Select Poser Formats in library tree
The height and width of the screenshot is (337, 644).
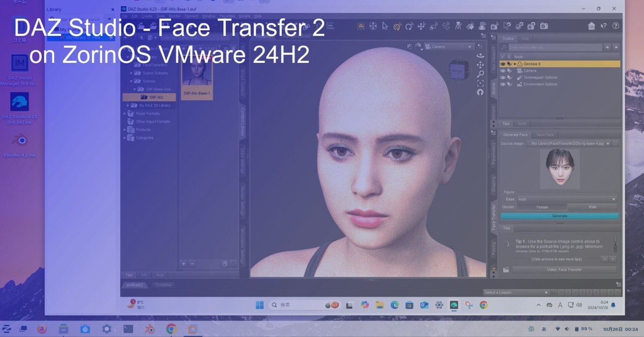point(148,113)
